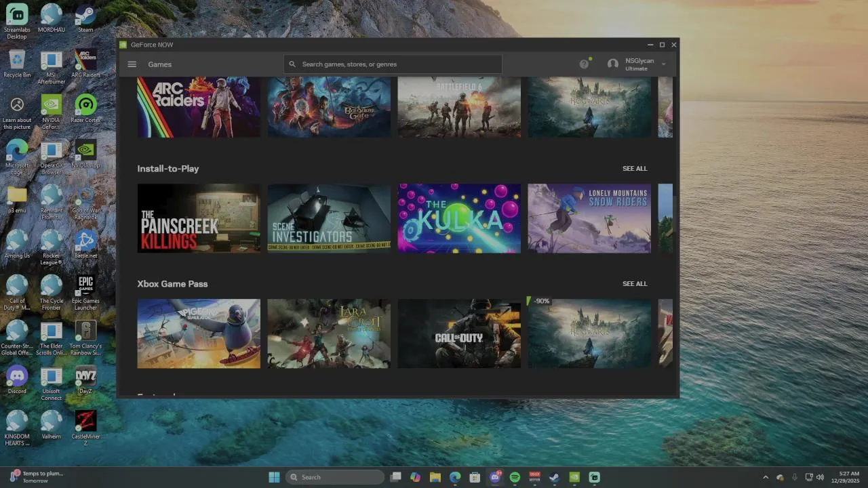
Task: Select the Recycle Bin icon
Action: 17,64
